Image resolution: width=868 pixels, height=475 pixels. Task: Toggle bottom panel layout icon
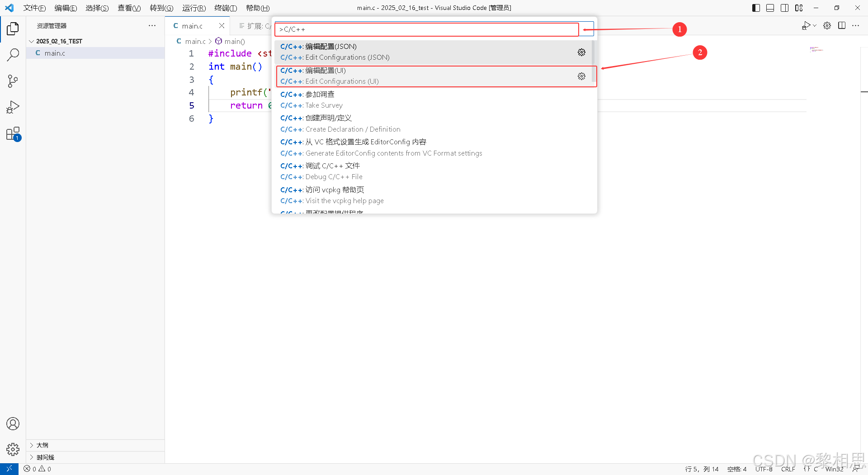tap(770, 8)
